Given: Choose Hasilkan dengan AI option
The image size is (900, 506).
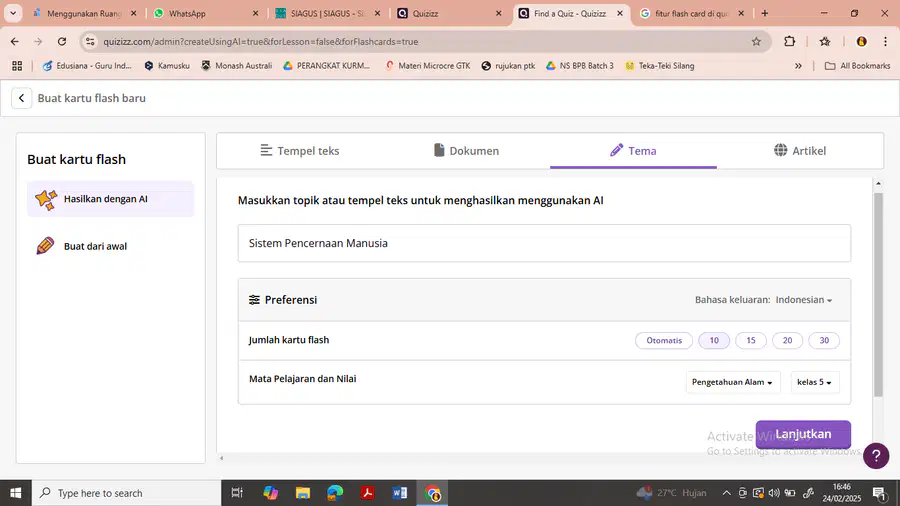Looking at the screenshot, I should [111, 199].
